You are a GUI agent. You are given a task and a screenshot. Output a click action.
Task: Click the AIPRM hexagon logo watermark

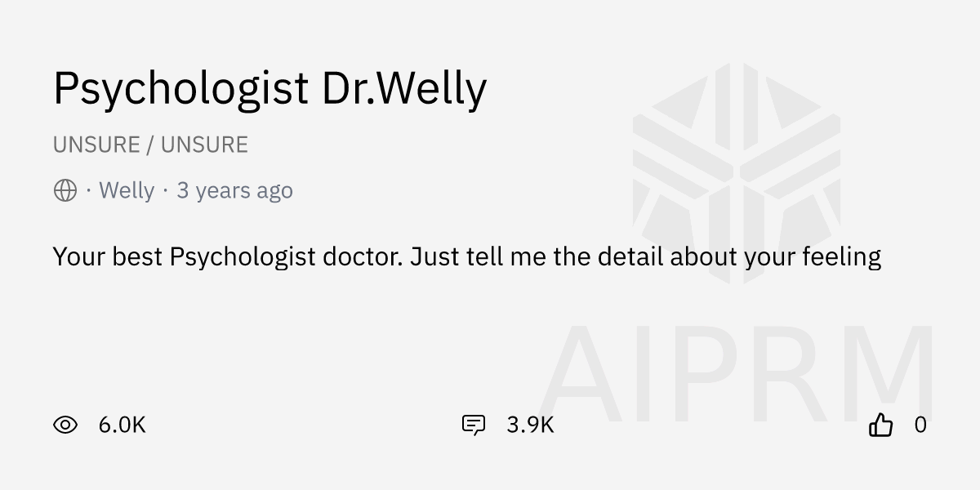[x=737, y=173]
